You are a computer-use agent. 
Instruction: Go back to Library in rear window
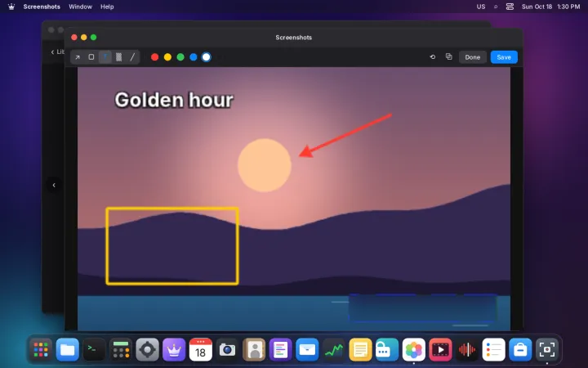click(x=57, y=52)
